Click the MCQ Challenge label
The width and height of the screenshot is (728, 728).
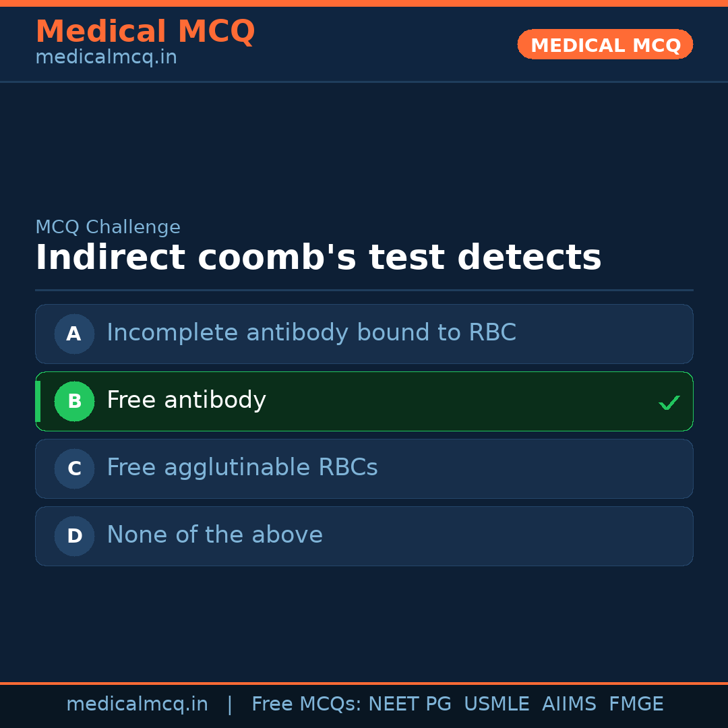[108, 228]
